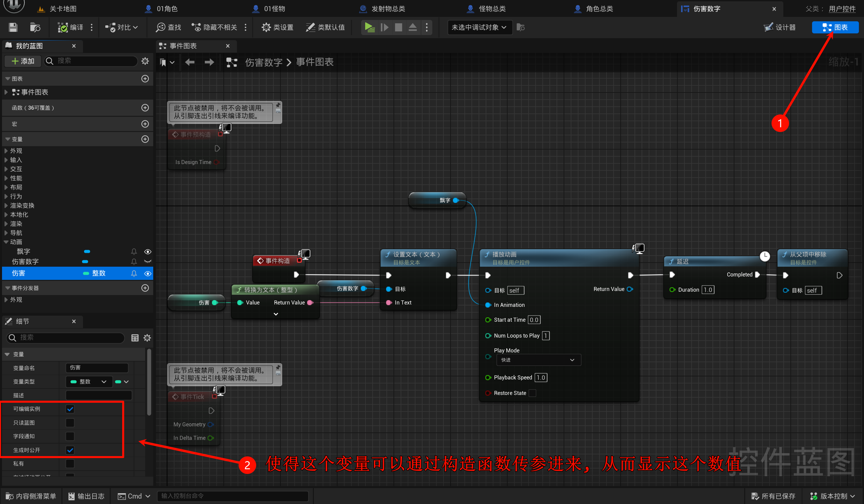Click the navigate back arrow in graph

point(190,62)
